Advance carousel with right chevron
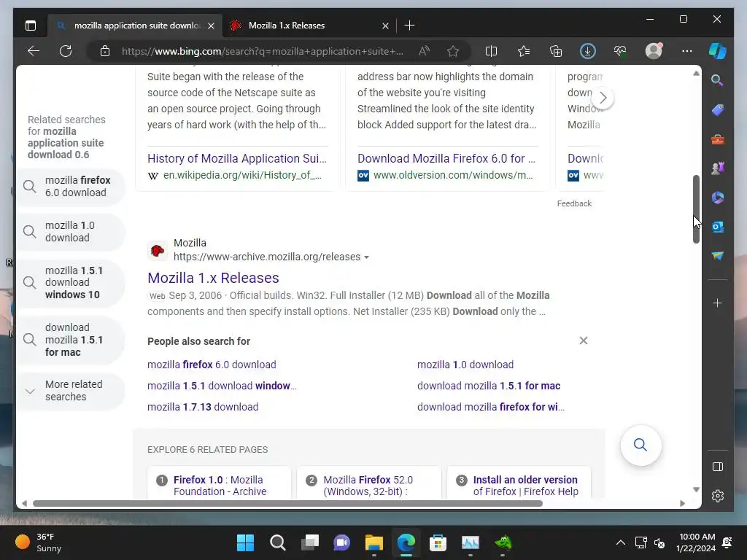747x560 pixels. pos(603,98)
